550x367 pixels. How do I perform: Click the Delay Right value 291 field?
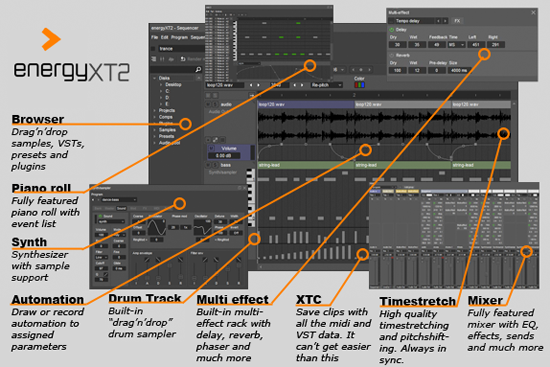496,45
